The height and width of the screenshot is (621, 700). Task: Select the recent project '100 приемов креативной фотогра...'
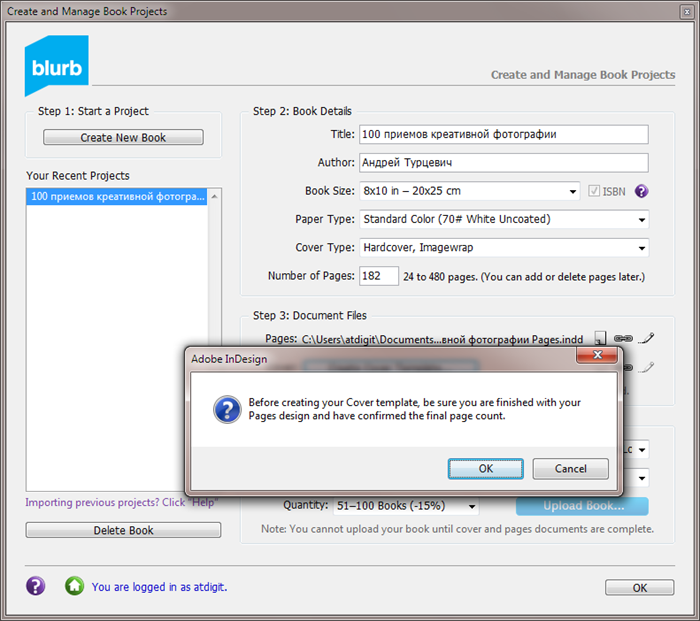point(117,196)
